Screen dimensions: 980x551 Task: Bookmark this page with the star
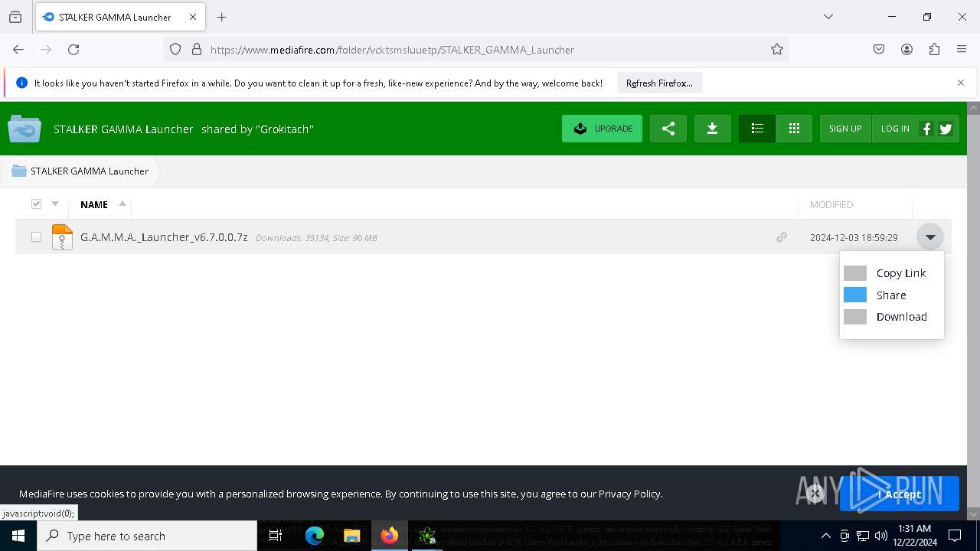(777, 50)
